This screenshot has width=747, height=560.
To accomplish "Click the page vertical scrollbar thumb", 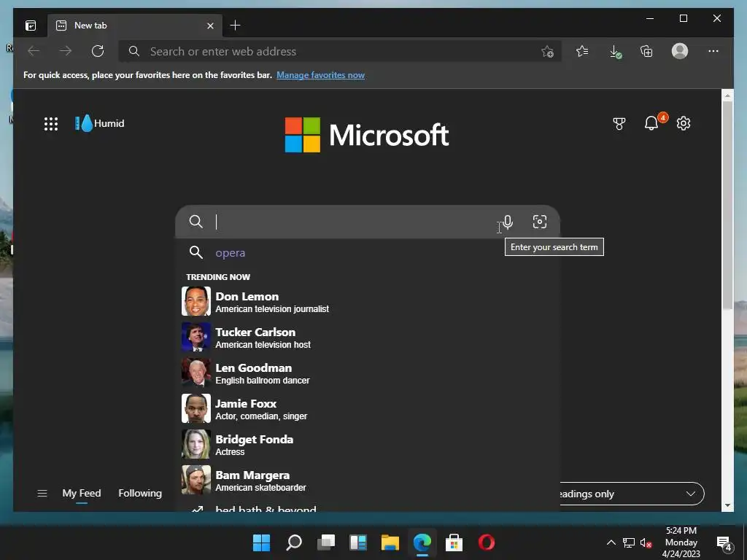I will (x=727, y=205).
